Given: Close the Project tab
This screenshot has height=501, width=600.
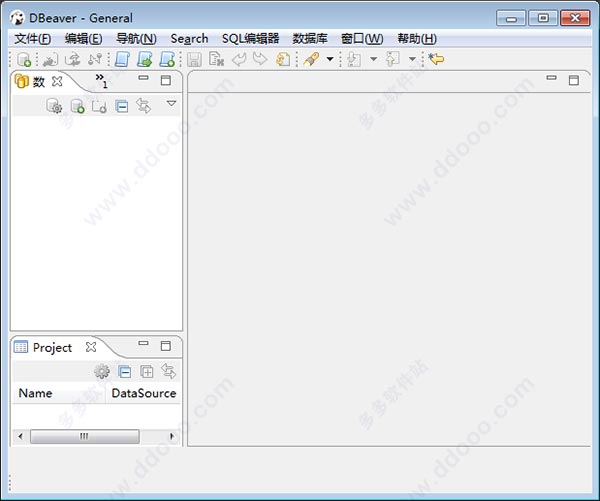Looking at the screenshot, I should 91,347.
